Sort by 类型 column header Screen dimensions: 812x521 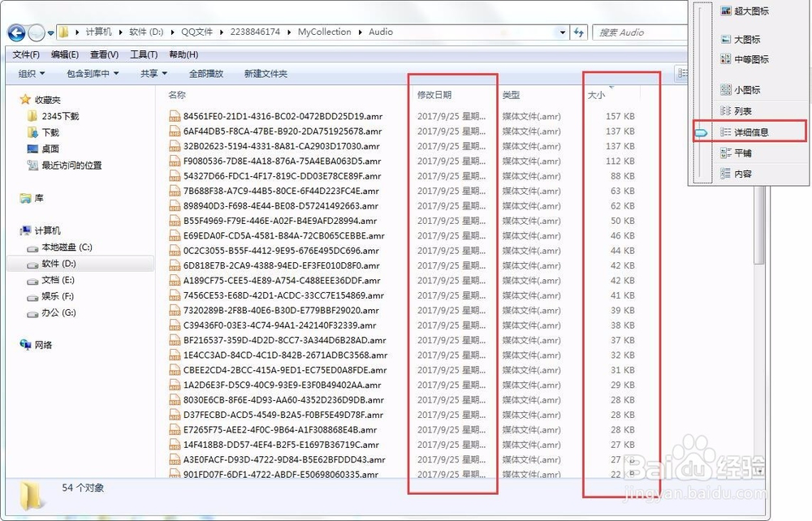point(511,95)
